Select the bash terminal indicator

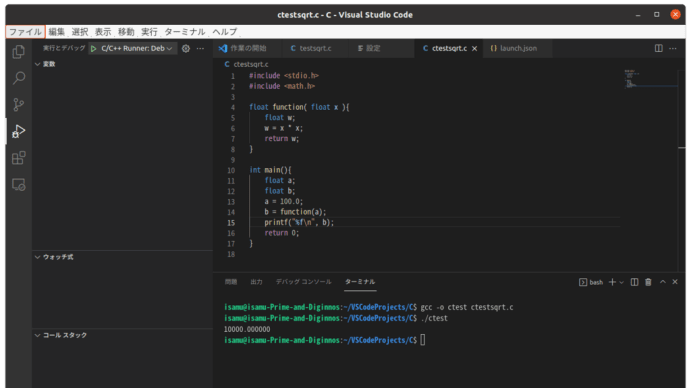tap(591, 282)
